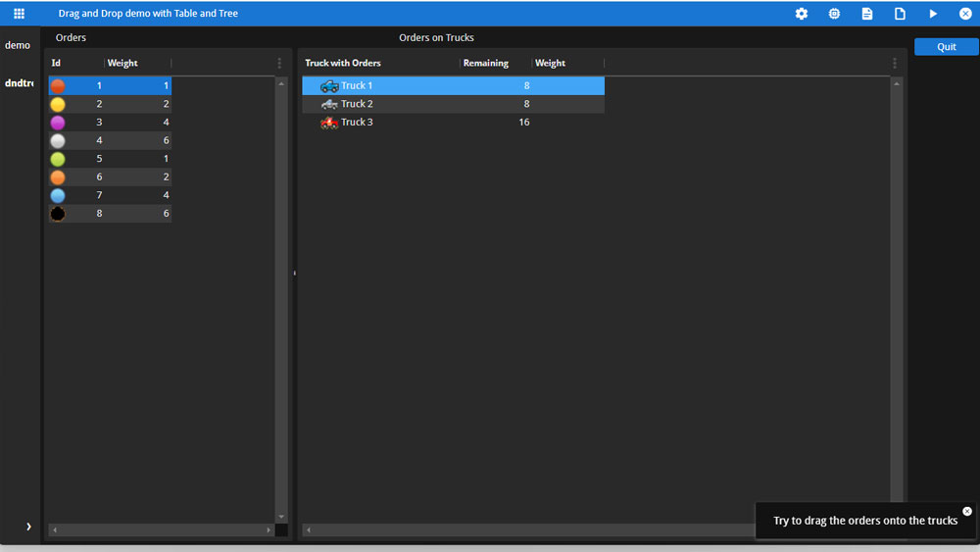The height and width of the screenshot is (552, 980).
Task: Click the play arrow icon in top bar
Action: coord(933,13)
